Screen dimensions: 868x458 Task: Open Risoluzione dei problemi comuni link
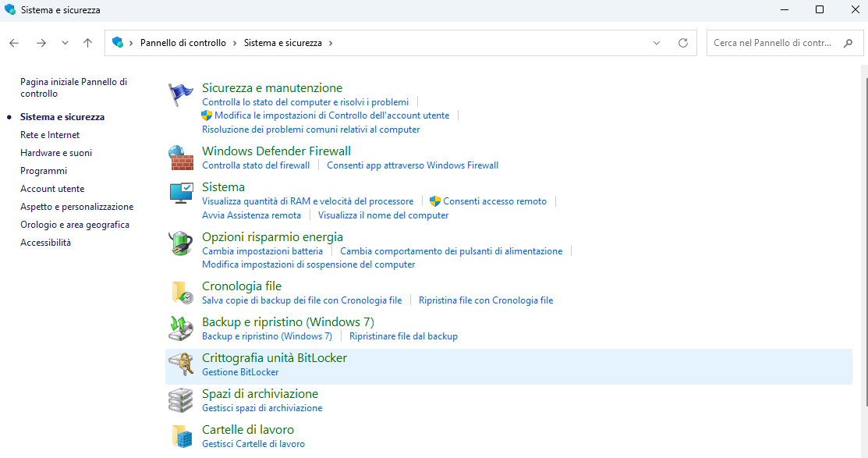[310, 129]
